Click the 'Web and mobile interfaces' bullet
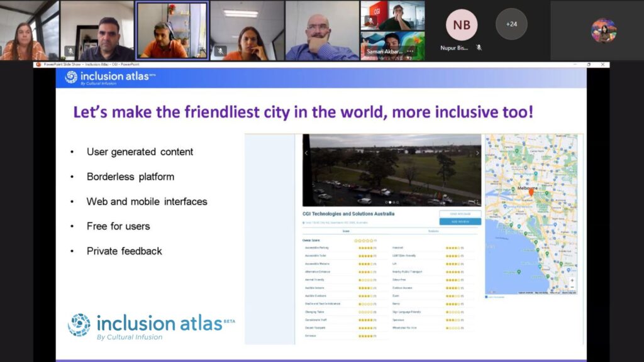644x362 pixels. [147, 202]
